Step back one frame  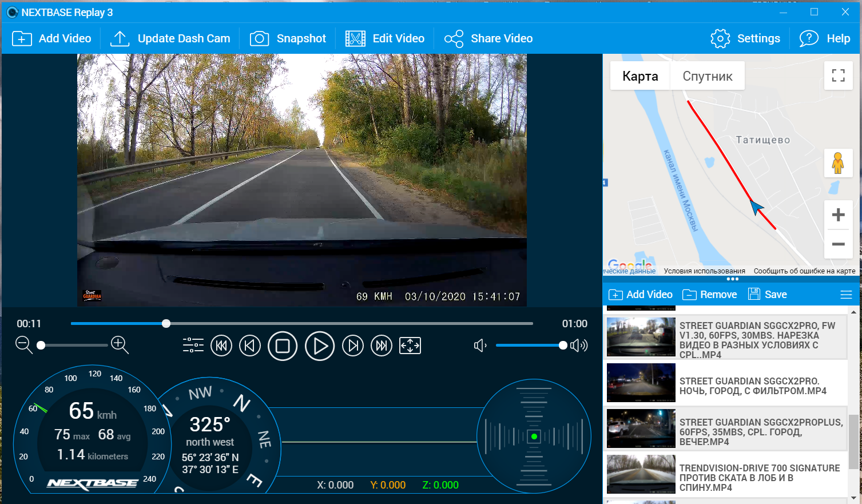pyautogui.click(x=250, y=346)
